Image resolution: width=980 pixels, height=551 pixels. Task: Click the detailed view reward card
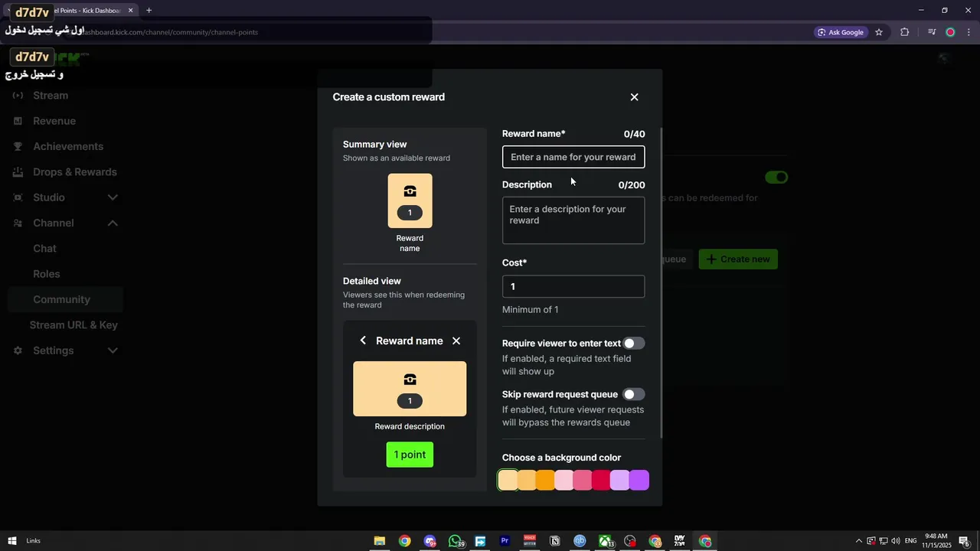(x=410, y=389)
